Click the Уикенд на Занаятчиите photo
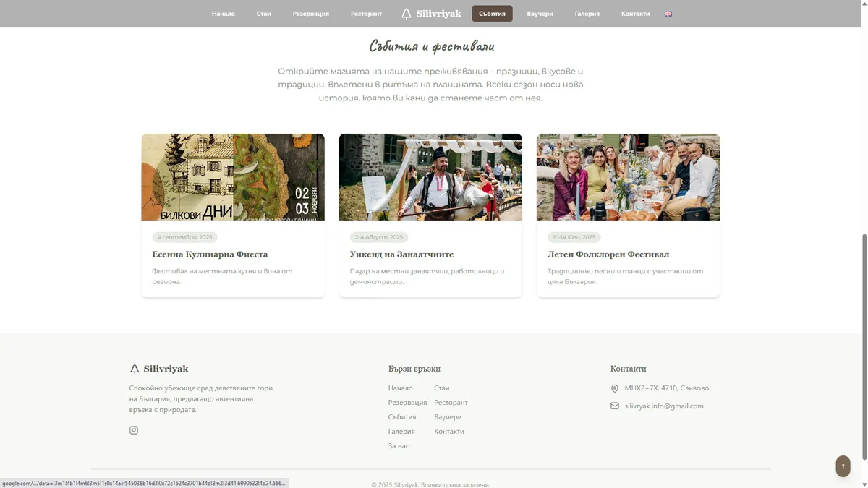This screenshot has width=868, height=488. click(x=430, y=176)
